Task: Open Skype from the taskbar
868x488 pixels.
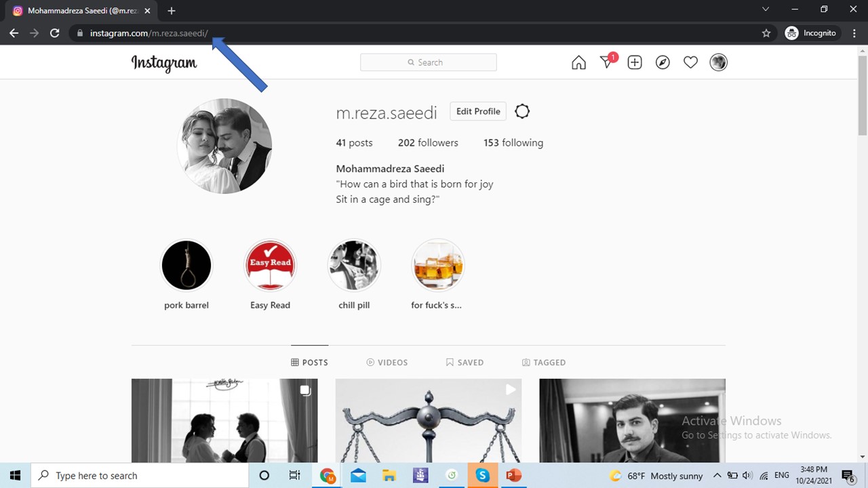Action: [482, 475]
